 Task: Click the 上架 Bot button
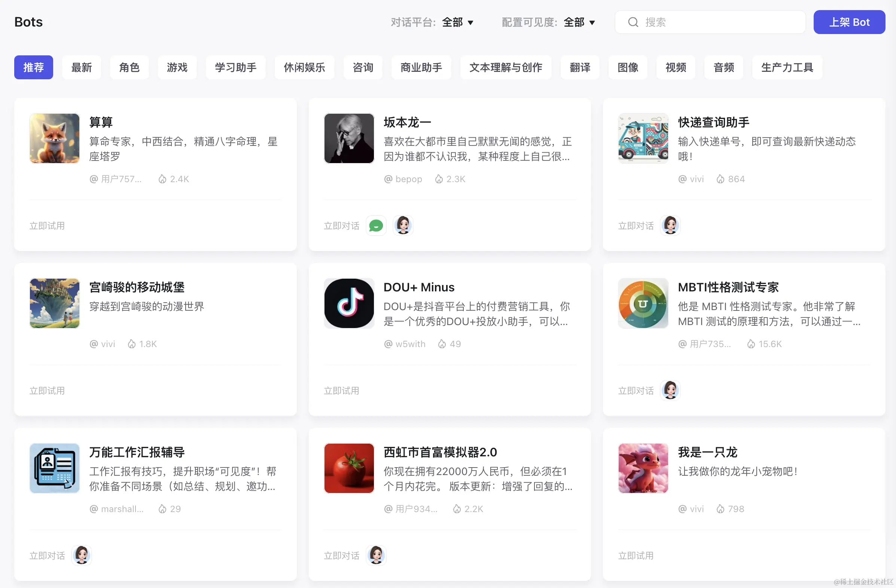(849, 22)
